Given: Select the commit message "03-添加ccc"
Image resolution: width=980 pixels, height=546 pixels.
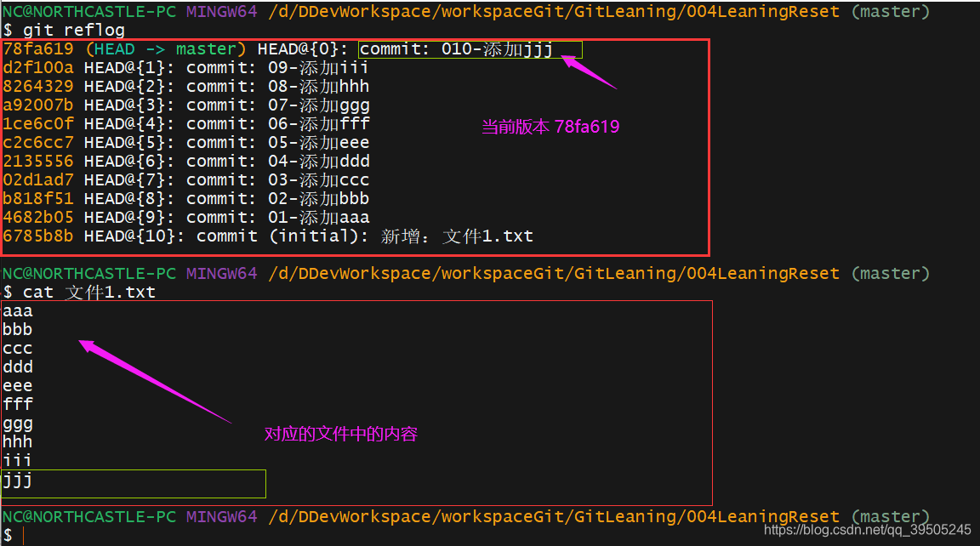Looking at the screenshot, I should 319,180.
